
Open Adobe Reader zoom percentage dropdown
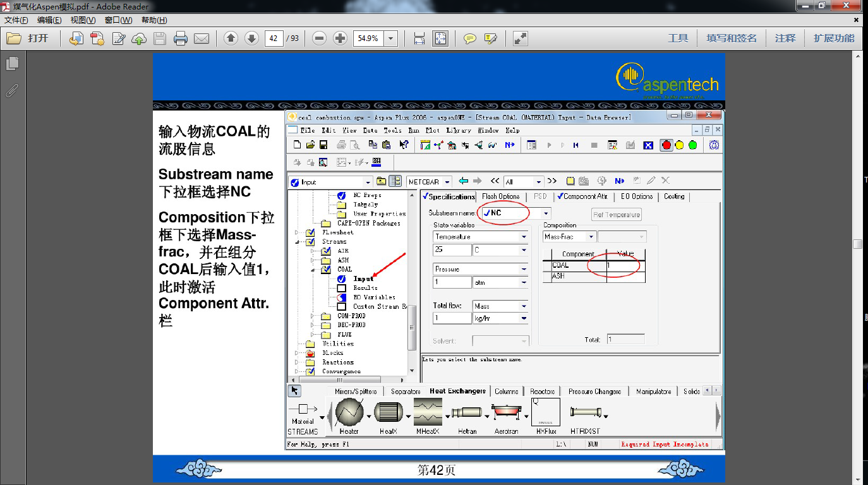391,39
